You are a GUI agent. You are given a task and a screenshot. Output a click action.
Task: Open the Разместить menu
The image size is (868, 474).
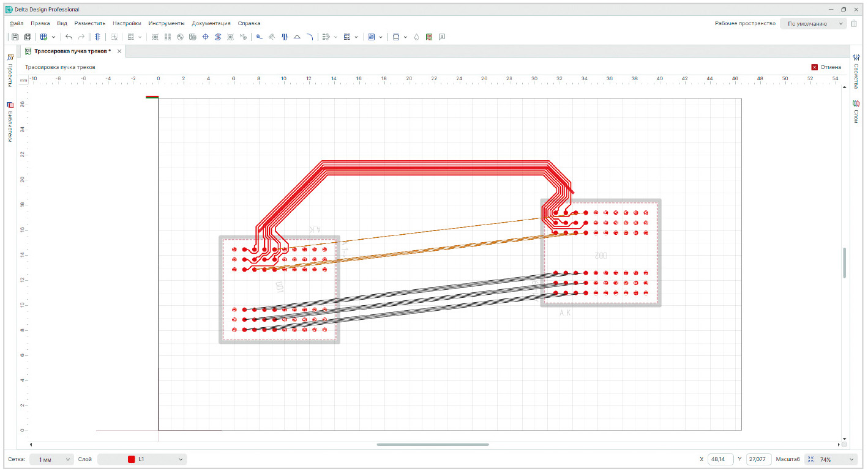click(89, 23)
